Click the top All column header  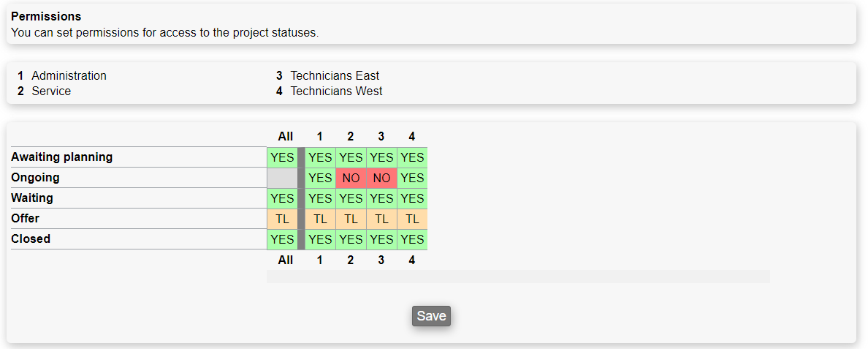coord(286,136)
